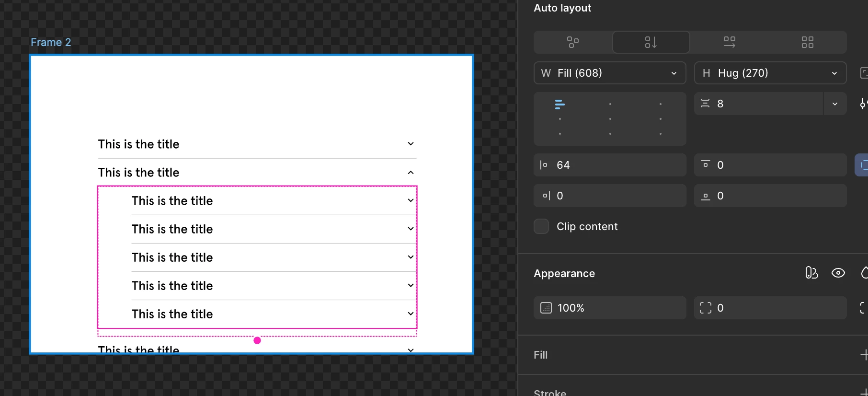Edit the opacity field 100%

[x=610, y=308]
